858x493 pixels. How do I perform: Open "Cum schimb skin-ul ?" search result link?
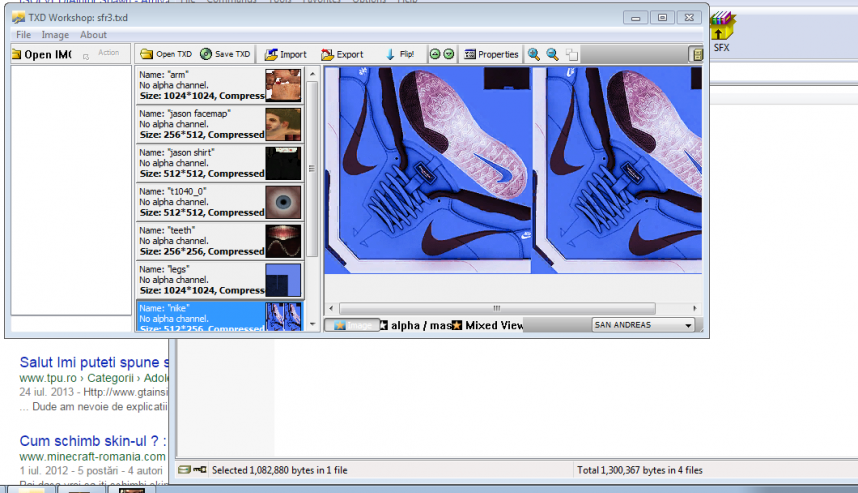92,441
